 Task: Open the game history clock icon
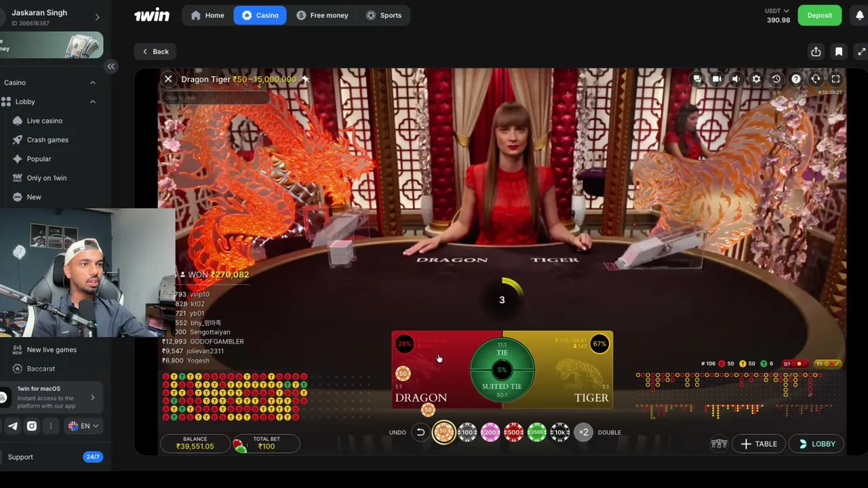point(776,79)
